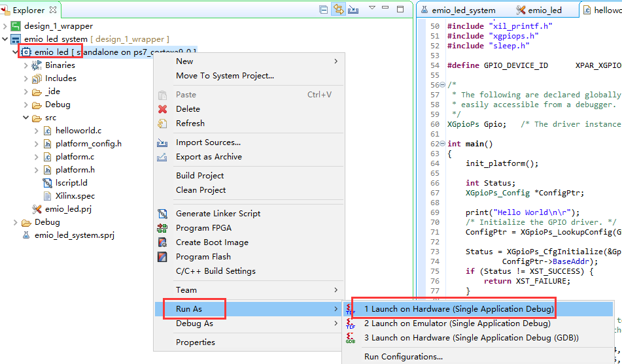The width and height of the screenshot is (622, 364).
Task: Click the emio_led.prj project file icon
Action: coord(37,209)
